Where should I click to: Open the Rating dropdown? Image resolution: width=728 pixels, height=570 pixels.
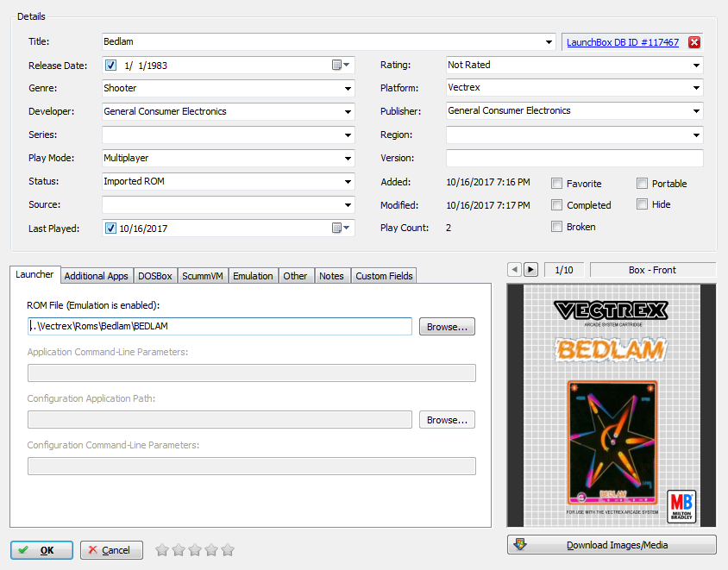pyautogui.click(x=696, y=65)
